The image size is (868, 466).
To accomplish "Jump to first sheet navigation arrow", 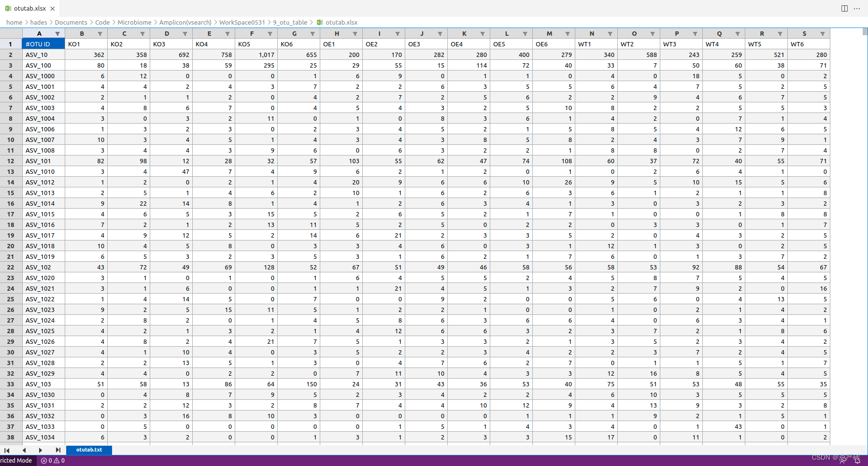I will pyautogui.click(x=7, y=450).
